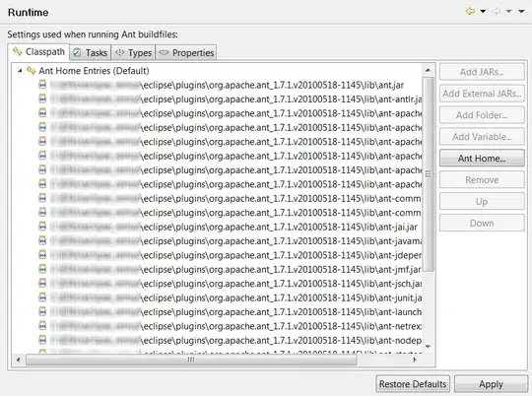Click Restore Defaults

pos(413,384)
